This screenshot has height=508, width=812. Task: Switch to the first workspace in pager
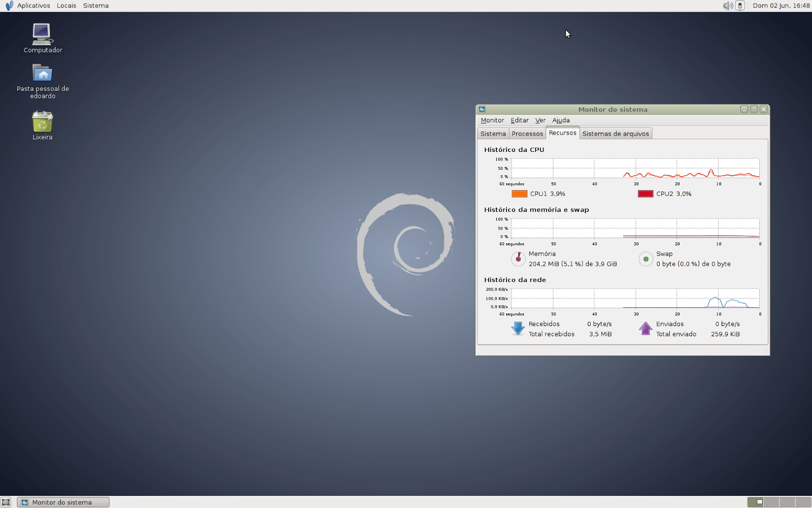click(x=755, y=502)
